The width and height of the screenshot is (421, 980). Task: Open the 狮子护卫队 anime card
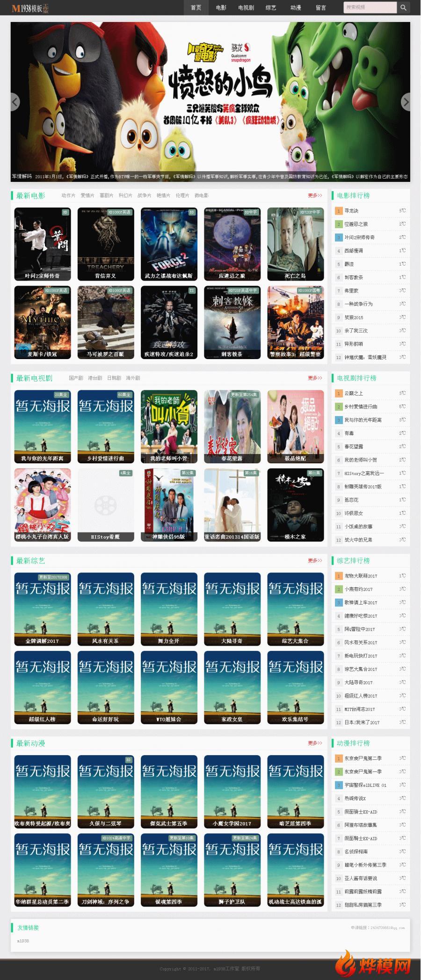pyautogui.click(x=232, y=870)
